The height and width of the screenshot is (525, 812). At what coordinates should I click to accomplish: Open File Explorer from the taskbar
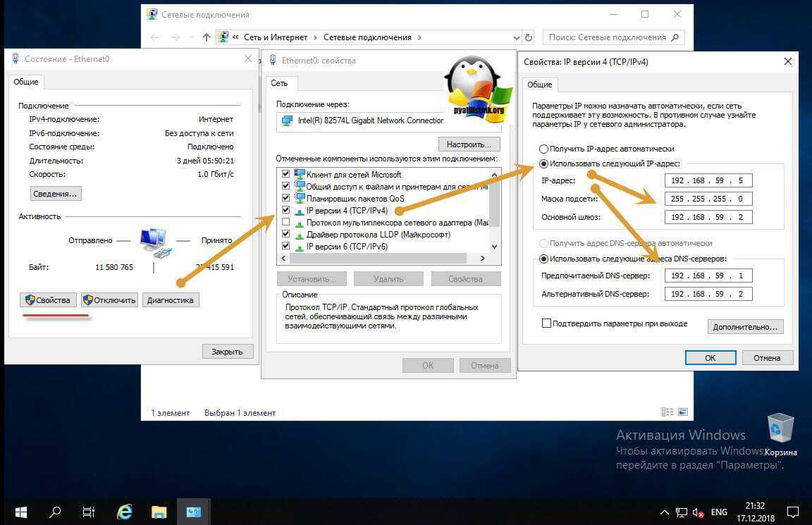[159, 511]
